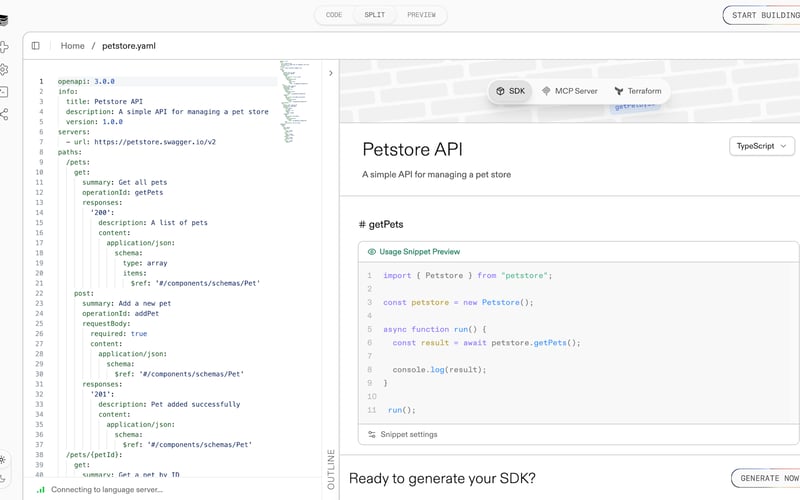Select the Terraform tab
The height and width of the screenshot is (500, 800).
(x=638, y=91)
